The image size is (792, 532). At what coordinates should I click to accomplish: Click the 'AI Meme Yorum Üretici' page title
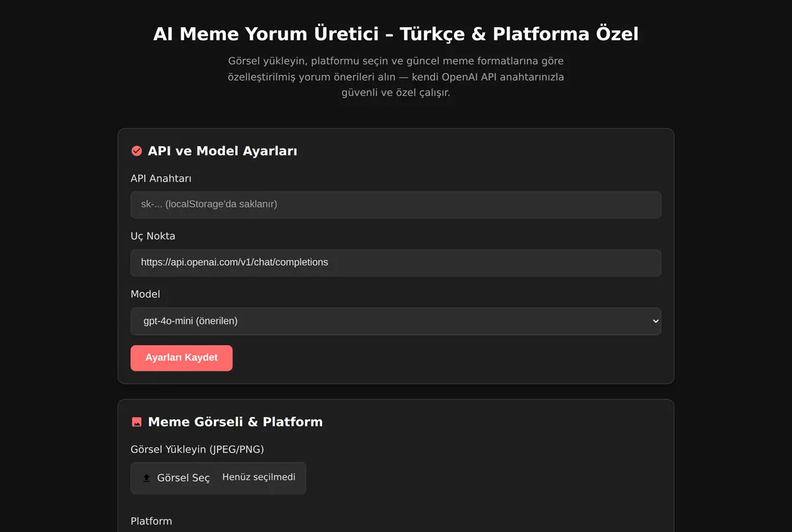[396, 34]
